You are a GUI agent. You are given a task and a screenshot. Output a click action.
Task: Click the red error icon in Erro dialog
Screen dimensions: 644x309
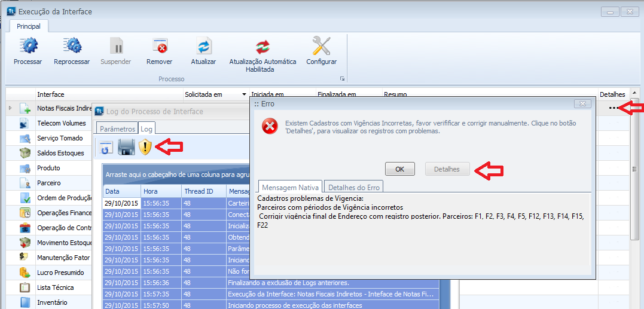(270, 126)
